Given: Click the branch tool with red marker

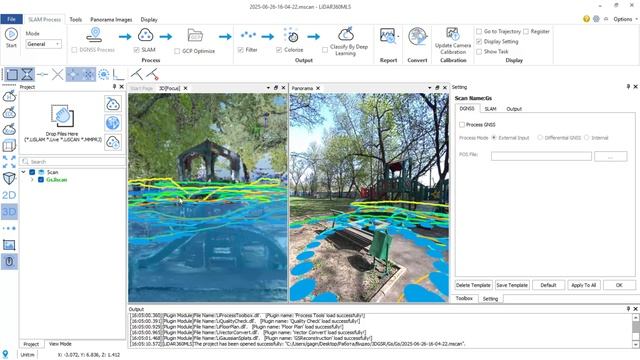Looking at the screenshot, I should (x=152, y=74).
